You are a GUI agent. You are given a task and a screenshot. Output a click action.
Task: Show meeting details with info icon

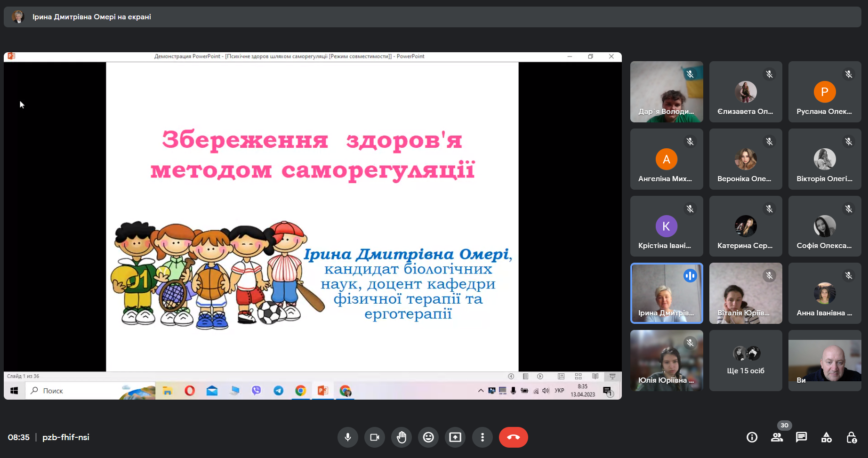(752, 437)
